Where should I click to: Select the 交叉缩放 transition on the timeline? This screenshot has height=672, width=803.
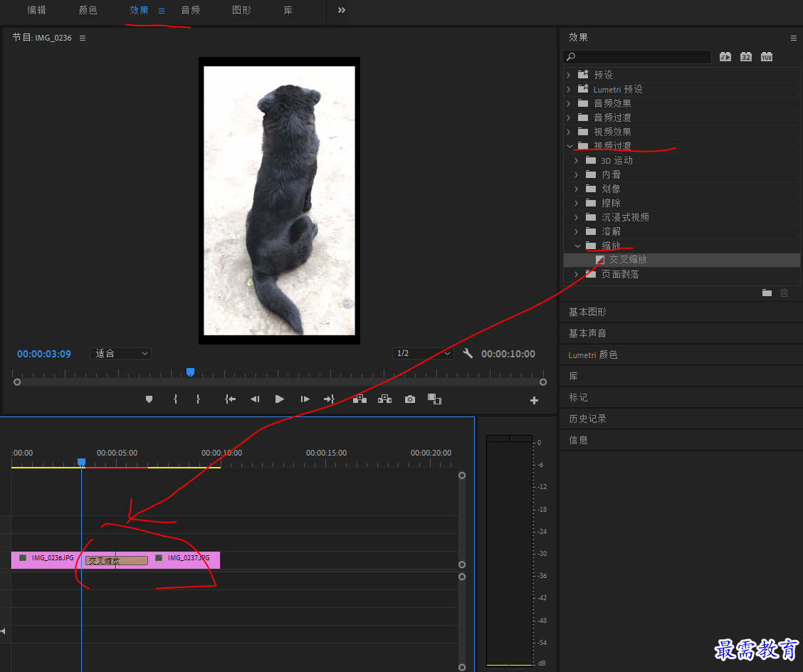[x=117, y=561]
